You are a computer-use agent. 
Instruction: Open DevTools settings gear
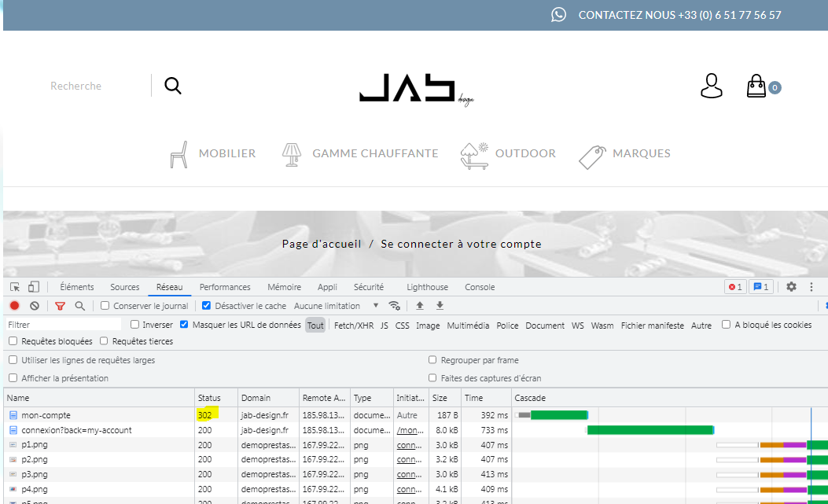click(x=791, y=287)
